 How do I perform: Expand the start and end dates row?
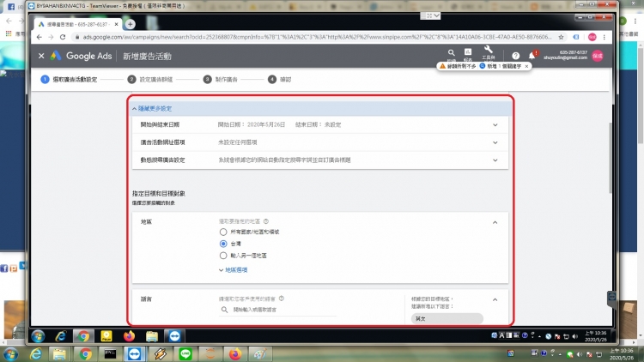click(x=320, y=124)
